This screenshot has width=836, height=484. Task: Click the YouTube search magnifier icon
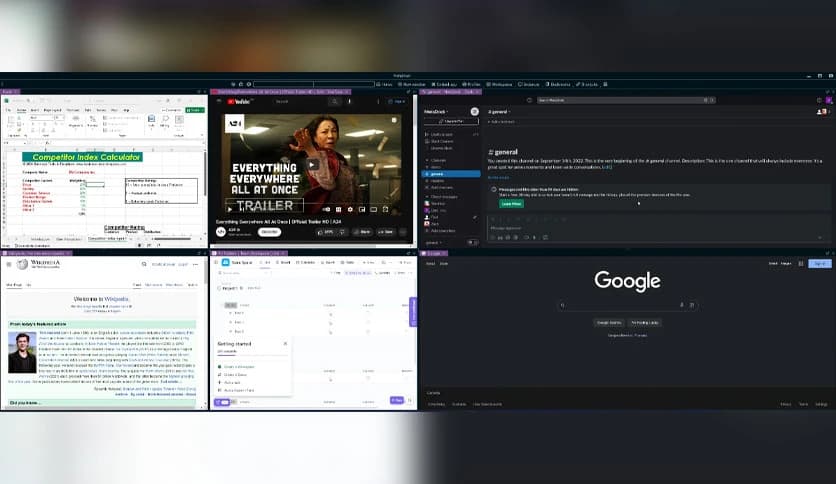334,101
